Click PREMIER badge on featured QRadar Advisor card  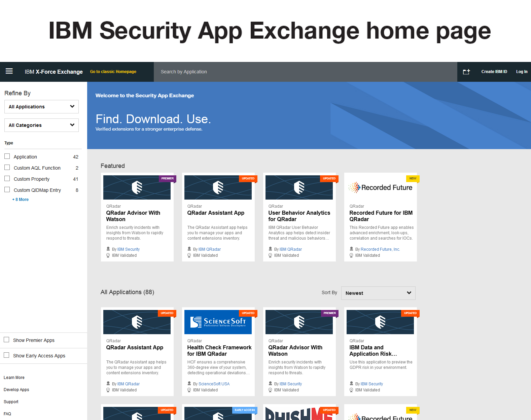coord(167,179)
